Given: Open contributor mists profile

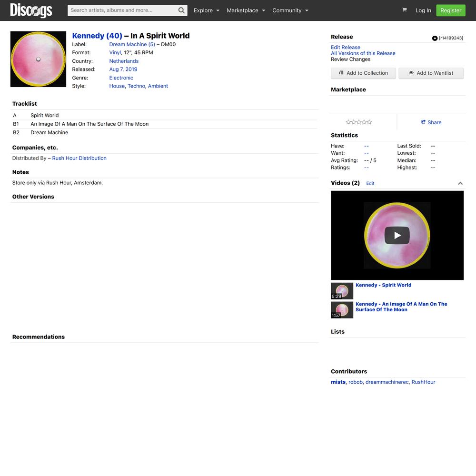Looking at the screenshot, I should 338,382.
